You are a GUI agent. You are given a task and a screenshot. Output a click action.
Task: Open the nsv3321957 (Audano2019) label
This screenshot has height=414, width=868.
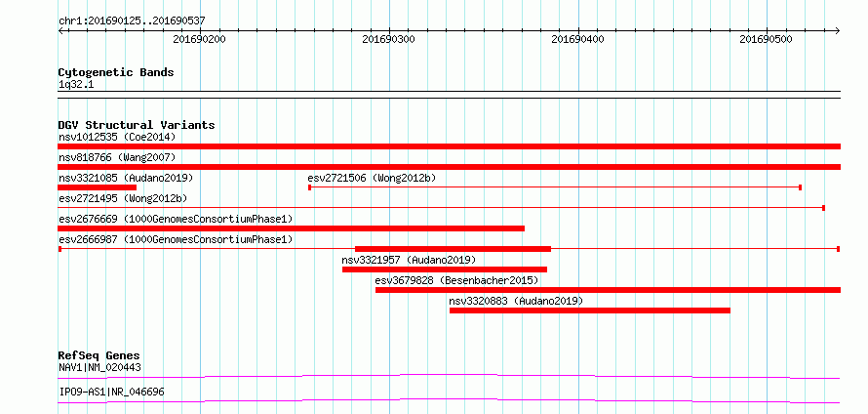coord(409,260)
